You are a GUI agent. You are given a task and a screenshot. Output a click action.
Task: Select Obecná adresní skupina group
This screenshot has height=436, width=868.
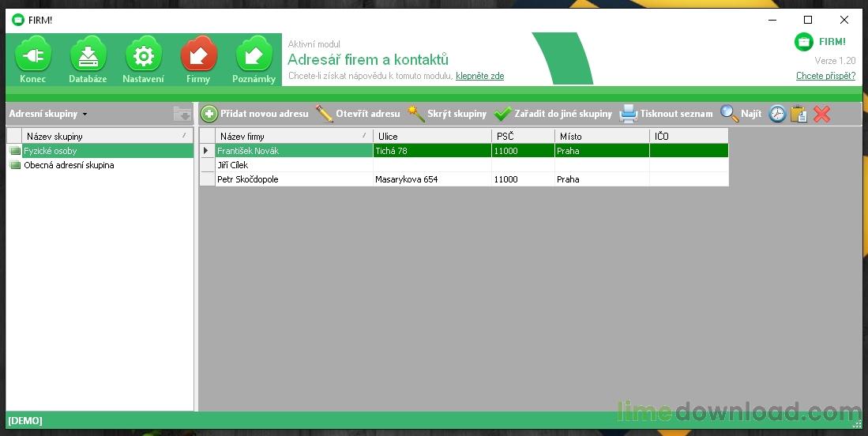point(100,165)
